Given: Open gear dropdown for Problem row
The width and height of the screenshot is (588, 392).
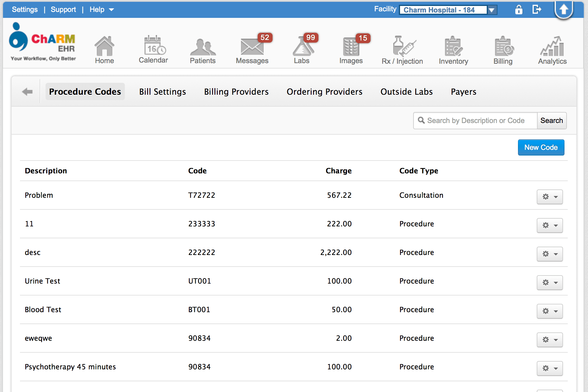Looking at the screenshot, I should (x=550, y=197).
